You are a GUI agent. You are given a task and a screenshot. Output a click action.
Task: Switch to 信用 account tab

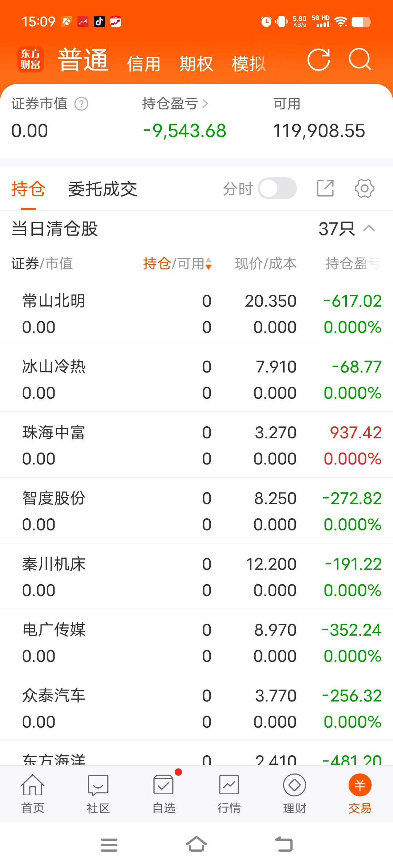point(144,64)
